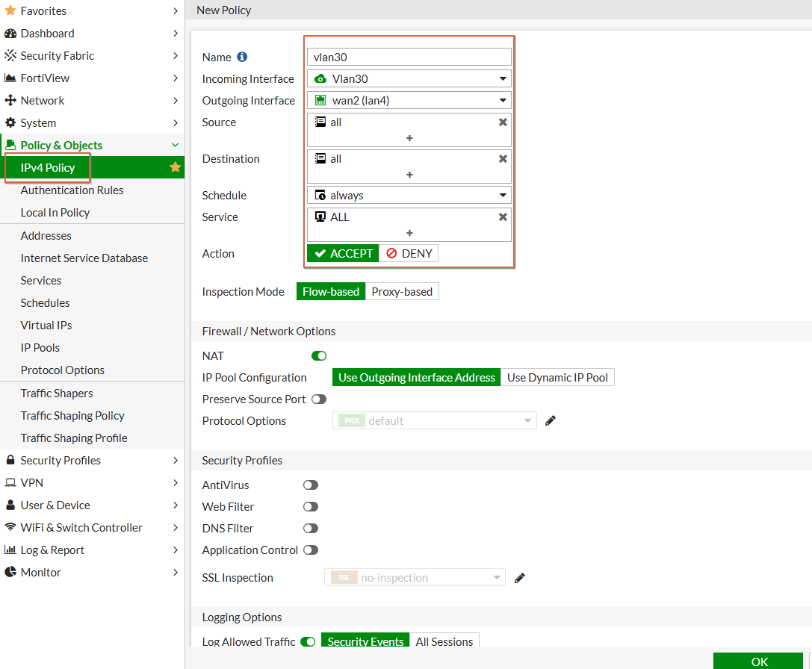Enable the DNS Filter toggle

[x=310, y=529]
